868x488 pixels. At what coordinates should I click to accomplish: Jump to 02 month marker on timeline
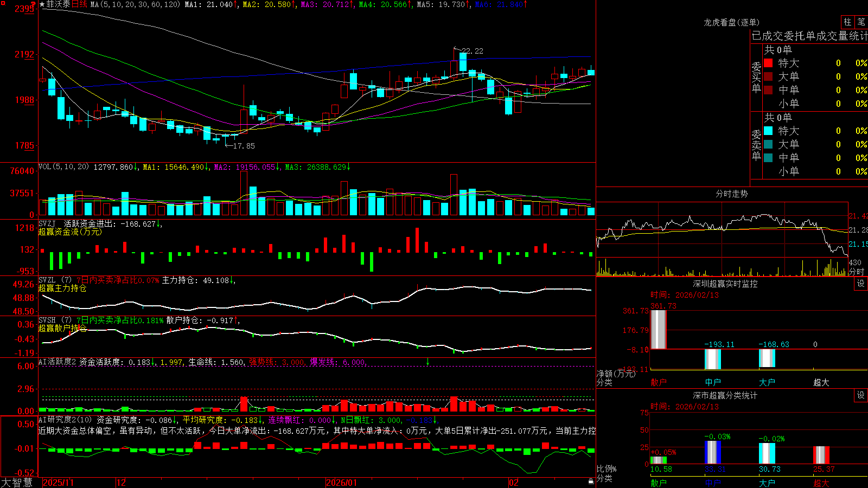point(514,483)
